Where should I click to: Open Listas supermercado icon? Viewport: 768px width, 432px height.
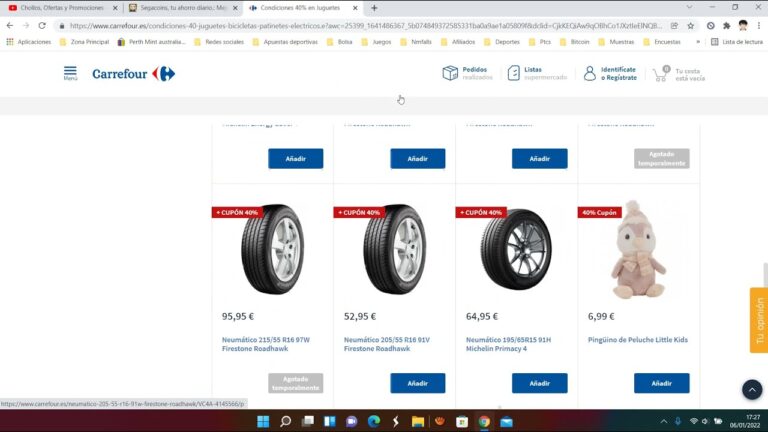tap(513, 73)
